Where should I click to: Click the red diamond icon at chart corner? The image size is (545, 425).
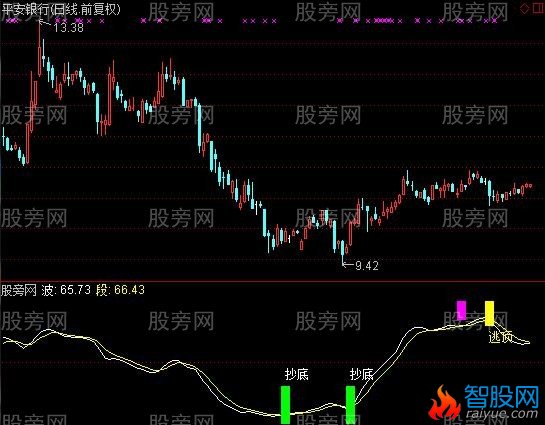525,8
